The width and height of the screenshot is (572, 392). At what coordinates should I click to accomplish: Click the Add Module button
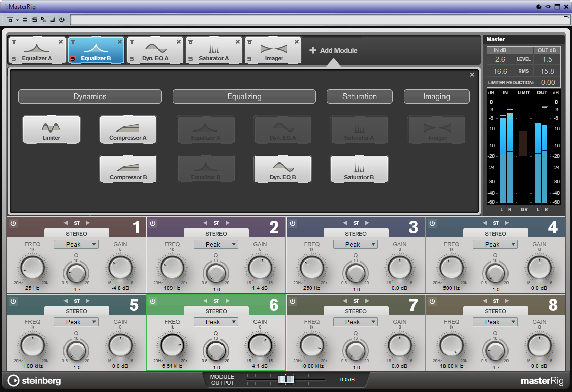coord(333,51)
